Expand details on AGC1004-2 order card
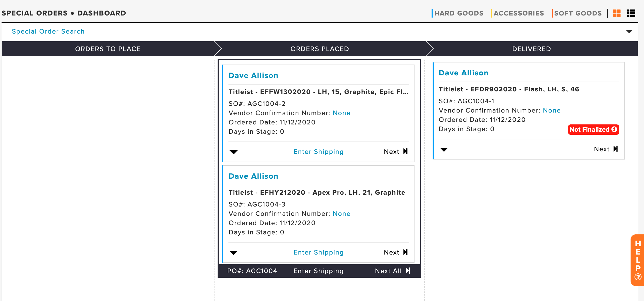644x301 pixels. click(234, 152)
